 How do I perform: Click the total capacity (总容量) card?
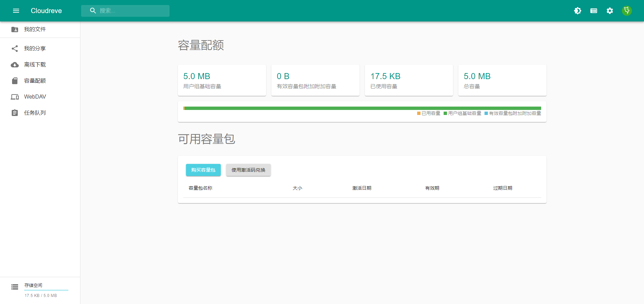click(502, 80)
